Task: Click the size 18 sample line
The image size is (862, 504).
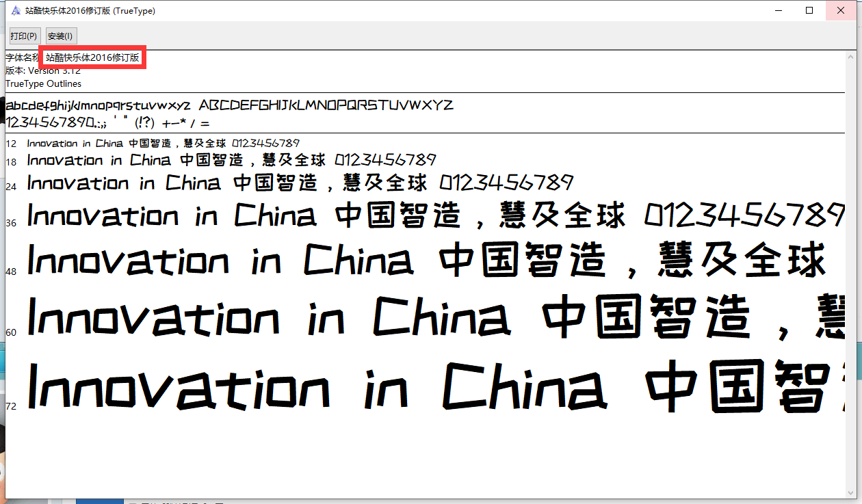Action: tap(231, 161)
